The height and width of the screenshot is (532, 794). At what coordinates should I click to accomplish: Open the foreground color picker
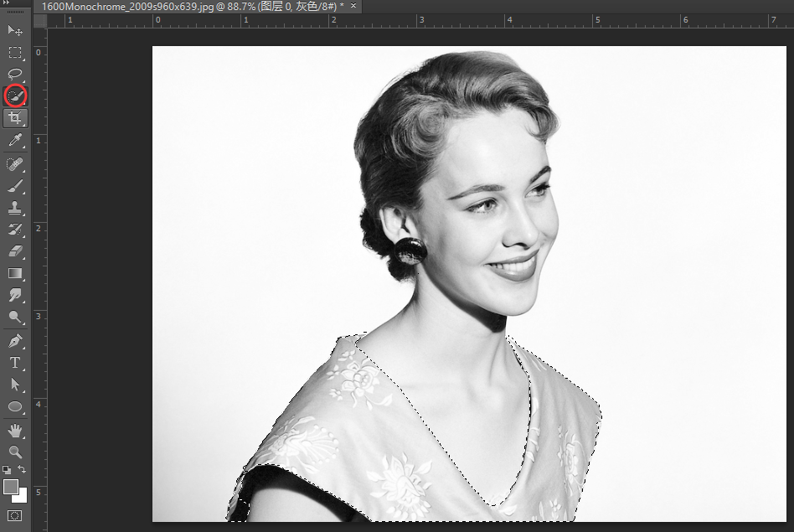(x=11, y=487)
